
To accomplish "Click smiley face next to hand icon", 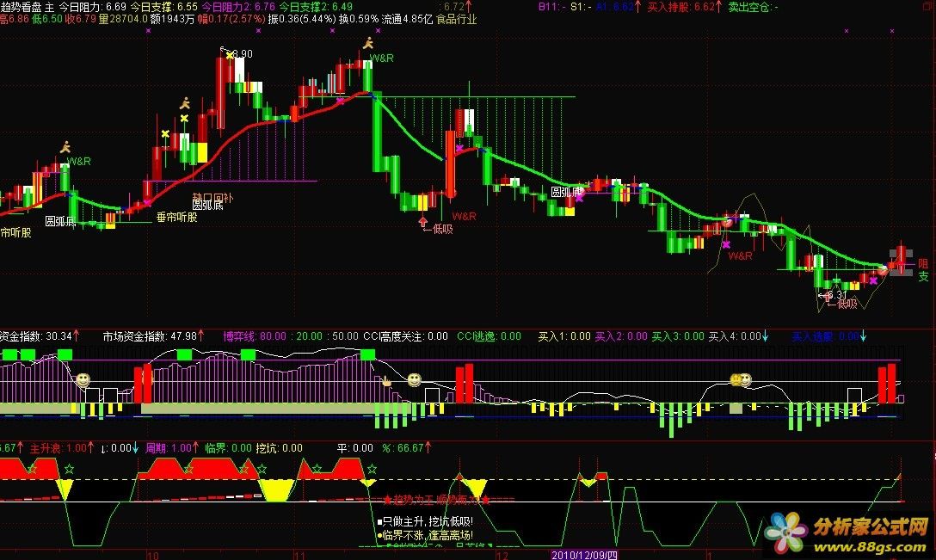I will (x=414, y=379).
